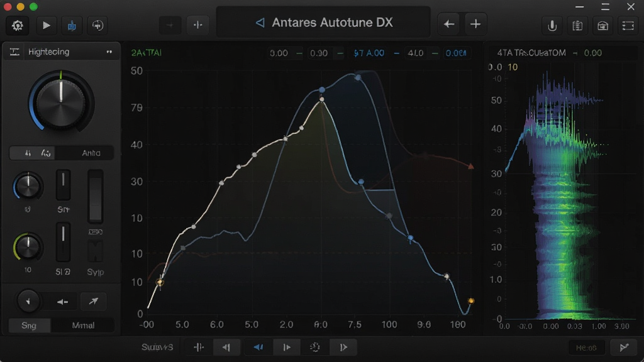Select the white curve peak node
The height and width of the screenshot is (362, 644).
coord(321,99)
